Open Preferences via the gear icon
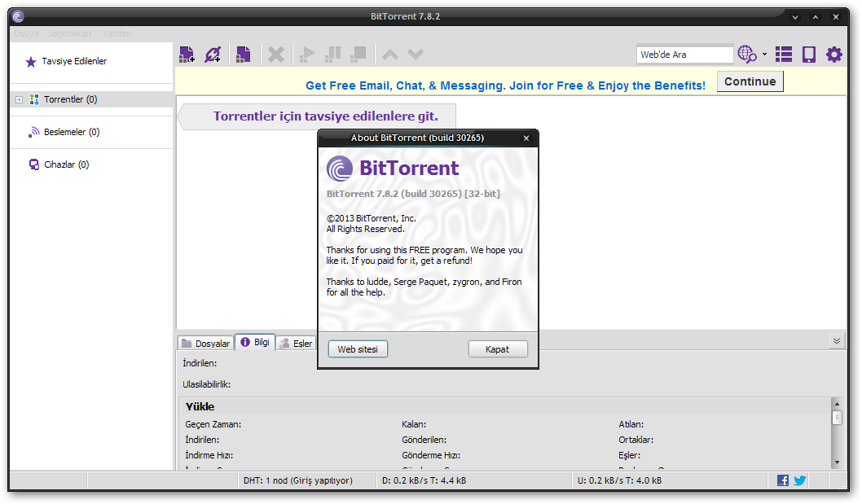This screenshot has height=504, width=862. (x=834, y=55)
